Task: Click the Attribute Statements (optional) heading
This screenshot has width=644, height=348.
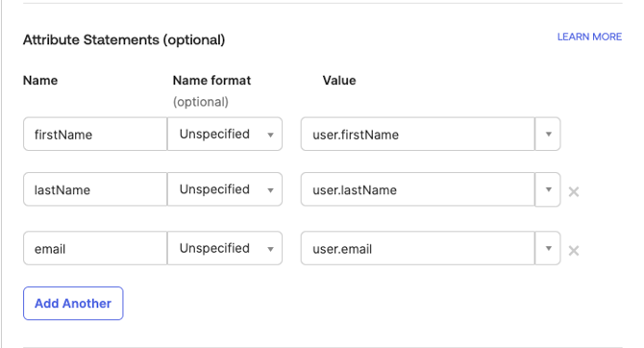Action: coord(124,39)
